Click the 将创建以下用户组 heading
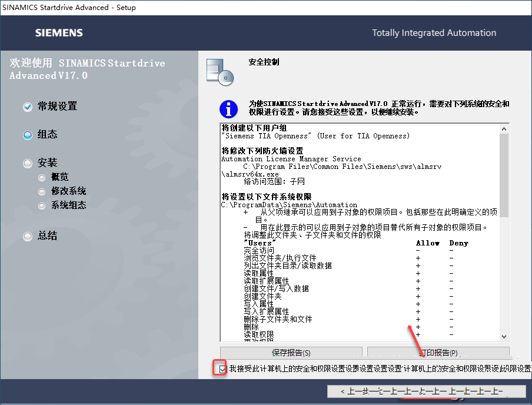 (x=254, y=128)
